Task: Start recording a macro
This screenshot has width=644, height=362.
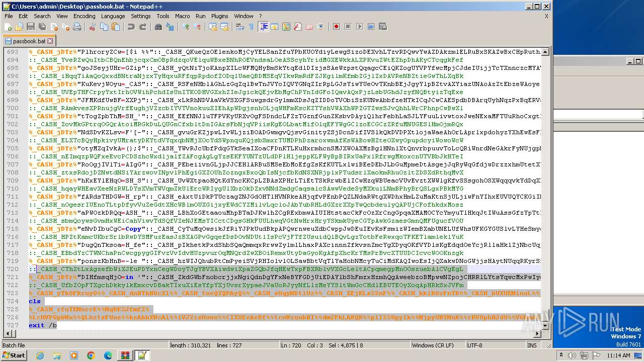Action: pyautogui.click(x=336, y=27)
